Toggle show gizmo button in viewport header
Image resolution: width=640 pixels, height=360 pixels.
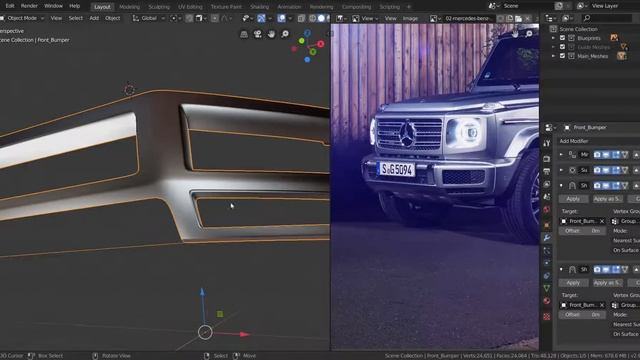click(261, 18)
